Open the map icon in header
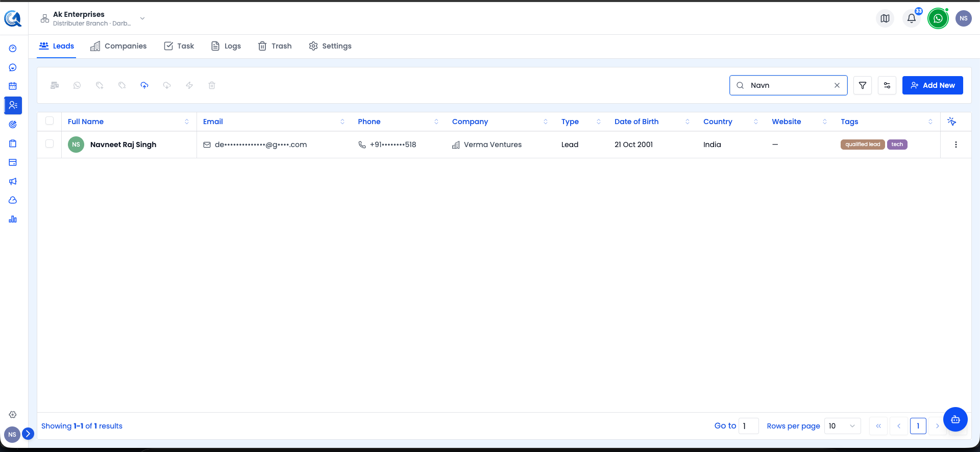The image size is (980, 452). click(x=885, y=18)
